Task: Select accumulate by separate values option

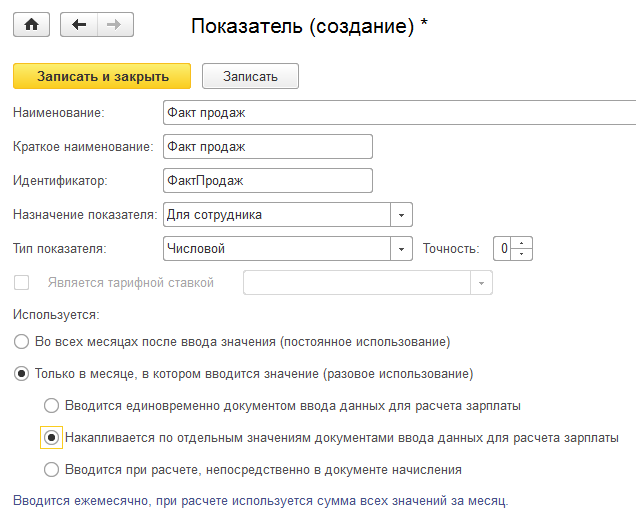Action: point(52,437)
